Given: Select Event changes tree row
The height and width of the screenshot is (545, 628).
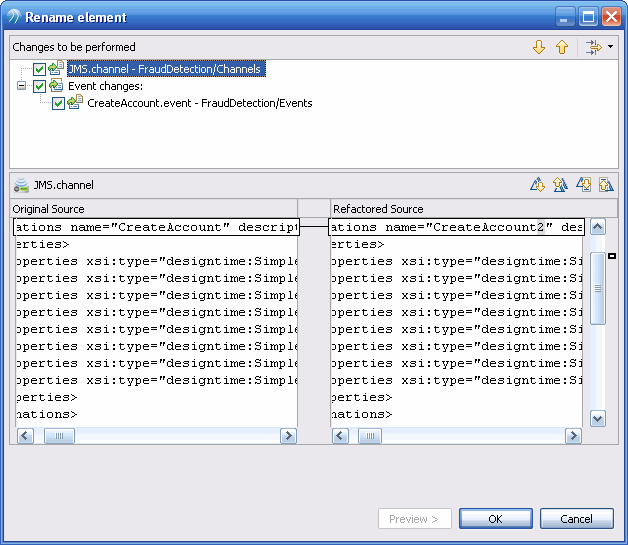Looking at the screenshot, I should pyautogui.click(x=105, y=86).
